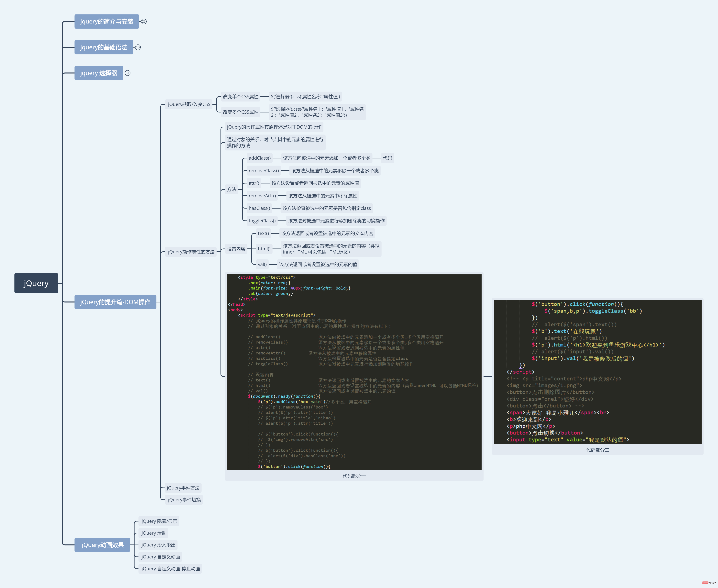This screenshot has height=588, width=718.
Task: Select the jQuery事件方法 node
Action: [183, 488]
